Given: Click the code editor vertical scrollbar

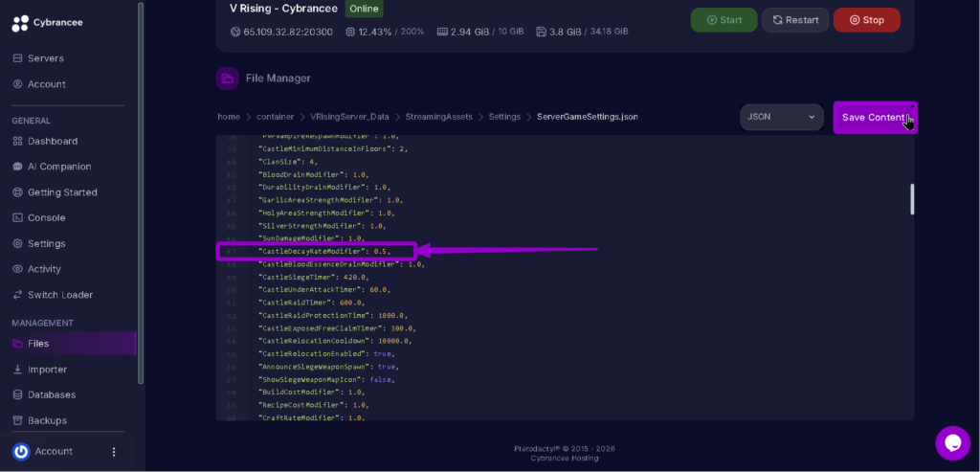Looking at the screenshot, I should [912, 199].
